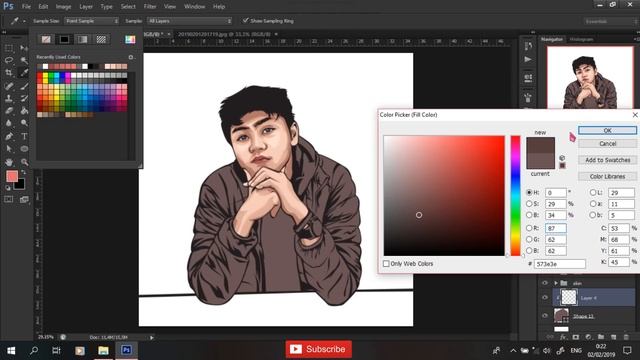Select the Ellipse shape tool
The height and width of the screenshot is (360, 640).
click(24, 149)
